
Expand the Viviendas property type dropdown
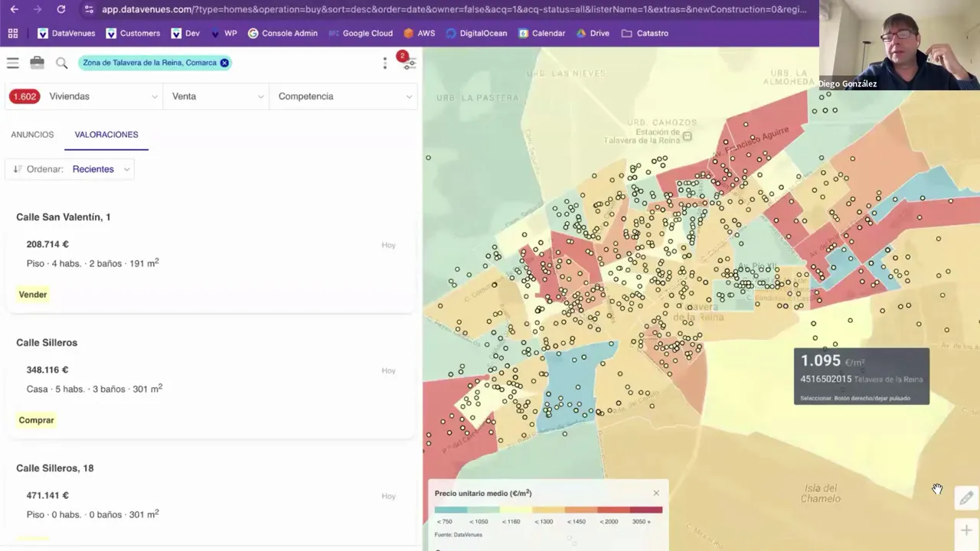(x=103, y=96)
